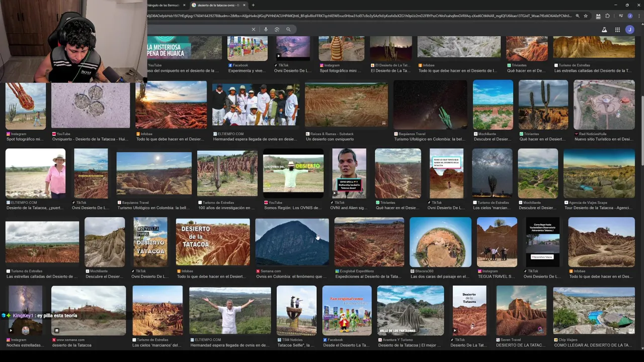
Task: Clear the Google search box with X
Action: 254,29
